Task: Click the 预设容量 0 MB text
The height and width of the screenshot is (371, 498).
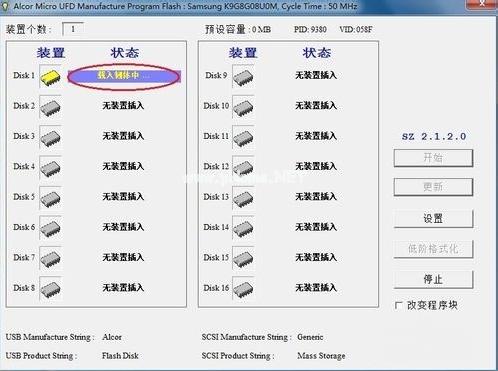Action: click(x=238, y=29)
